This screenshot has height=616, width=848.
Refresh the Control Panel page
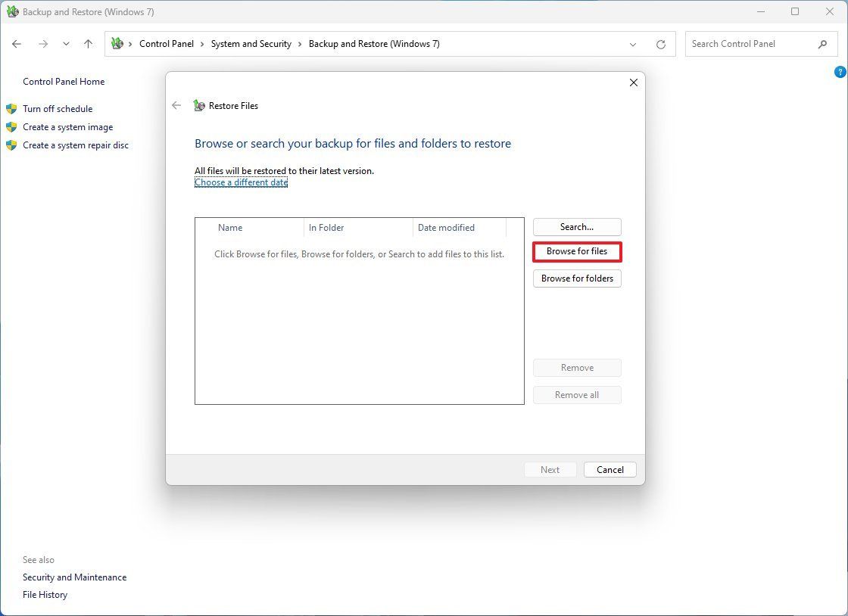[659, 44]
